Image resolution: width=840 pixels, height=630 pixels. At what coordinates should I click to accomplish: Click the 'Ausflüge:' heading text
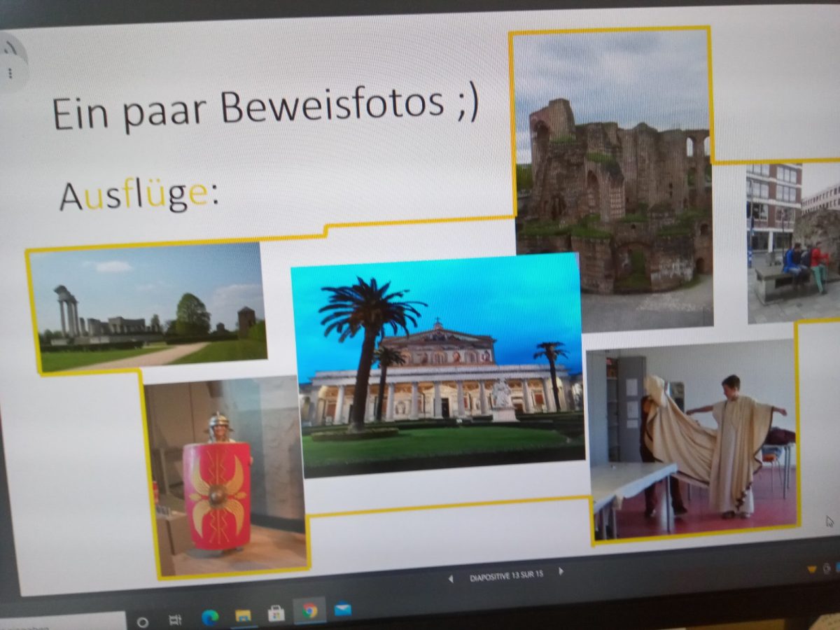click(x=139, y=195)
